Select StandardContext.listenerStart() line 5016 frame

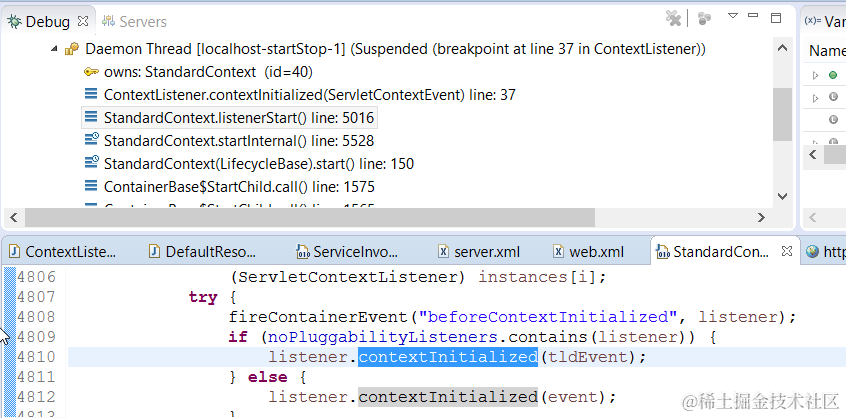pos(239,118)
